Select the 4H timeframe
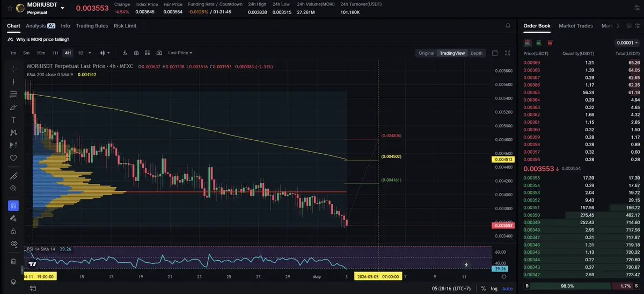 coord(68,53)
